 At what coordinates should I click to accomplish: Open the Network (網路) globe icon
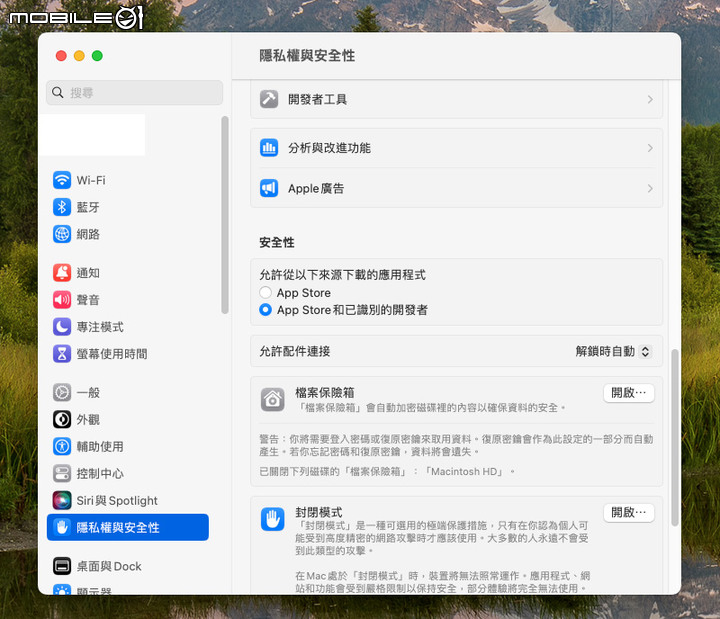(x=62, y=234)
